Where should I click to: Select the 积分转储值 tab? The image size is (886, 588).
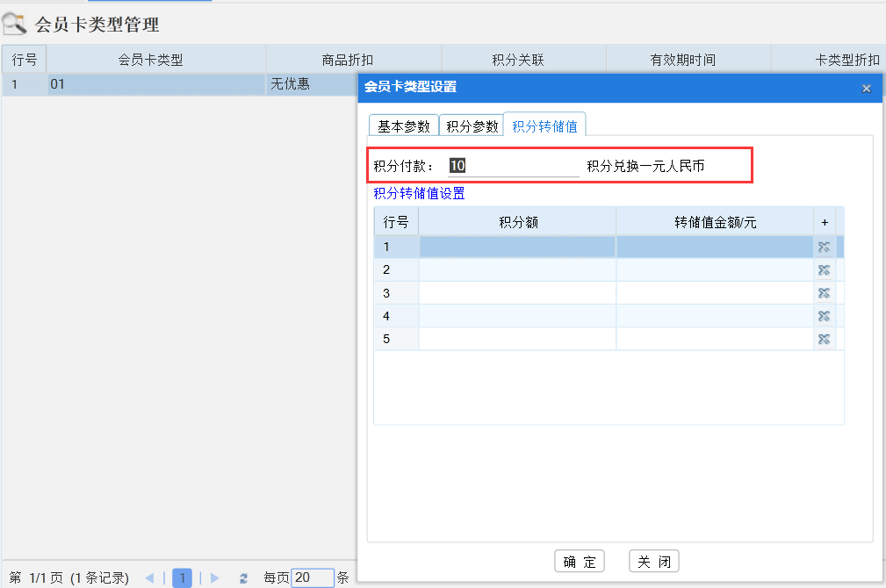pyautogui.click(x=544, y=124)
